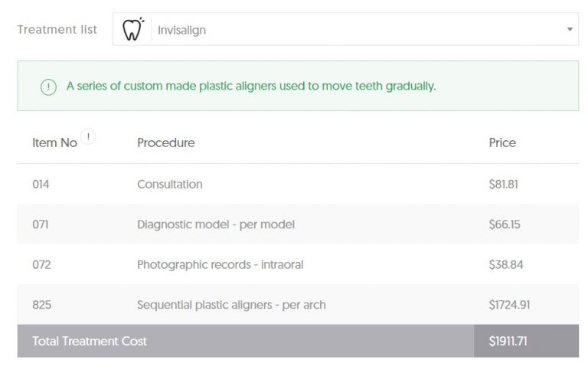The width and height of the screenshot is (588, 370).
Task: Click the Treatment list label
Action: 57,30
